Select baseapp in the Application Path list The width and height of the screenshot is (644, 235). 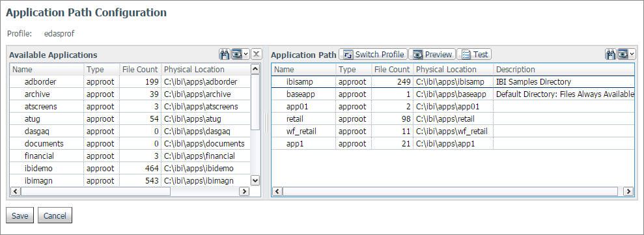[x=453, y=94]
